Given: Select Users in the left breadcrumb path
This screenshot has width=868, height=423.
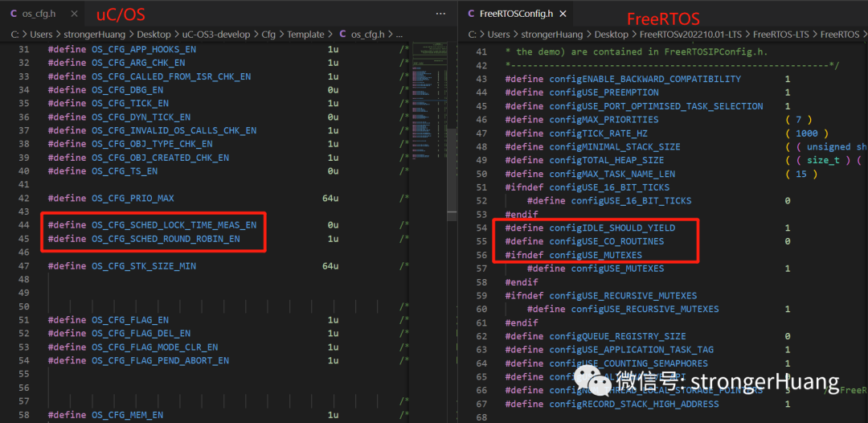Looking at the screenshot, I should [42, 35].
